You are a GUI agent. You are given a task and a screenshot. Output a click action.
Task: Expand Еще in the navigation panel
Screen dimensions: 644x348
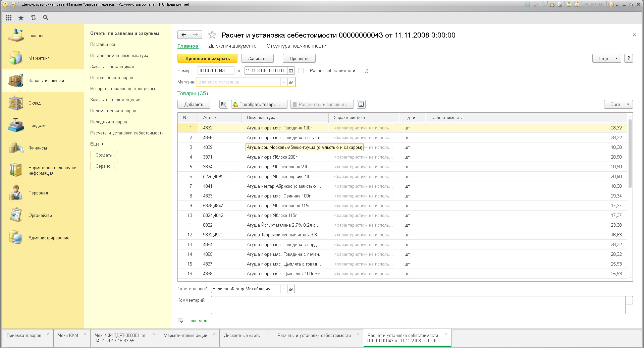[97, 144]
